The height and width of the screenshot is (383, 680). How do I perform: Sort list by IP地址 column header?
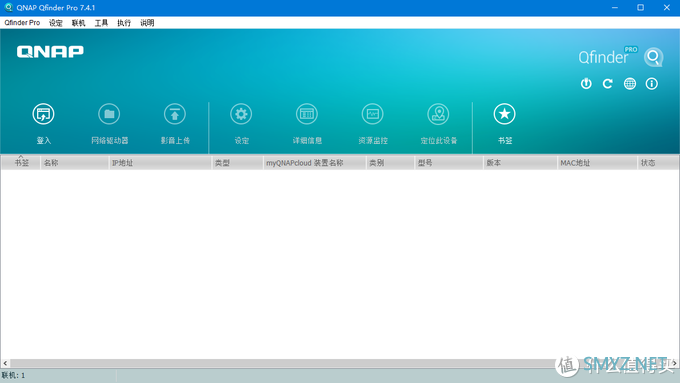[x=160, y=163]
